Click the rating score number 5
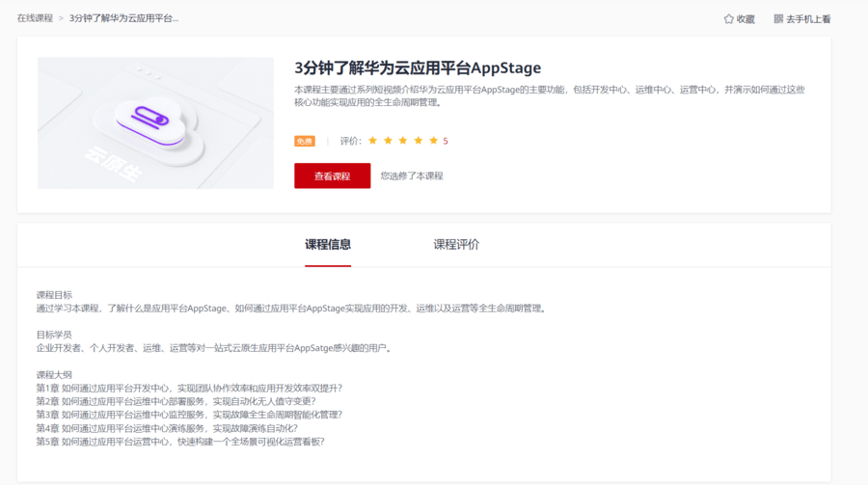Viewport: 868px width, 485px height. [445, 141]
